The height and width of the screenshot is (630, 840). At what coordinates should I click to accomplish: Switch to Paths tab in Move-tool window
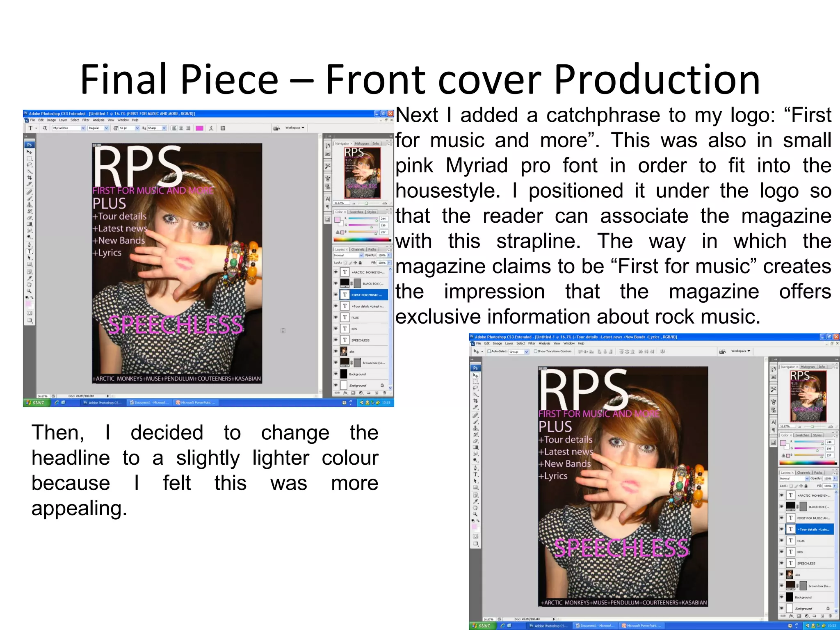[818, 472]
